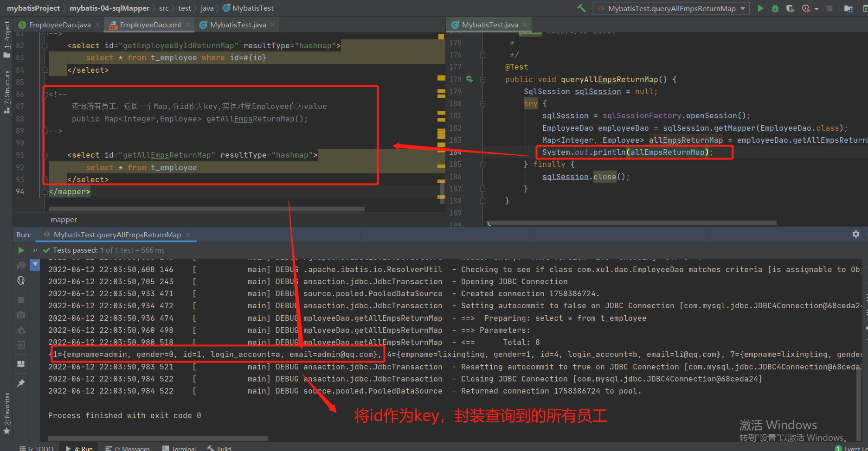Screen dimensions: 868x451
Task: Close the EmployeeDao.xml tab
Action: (187, 25)
